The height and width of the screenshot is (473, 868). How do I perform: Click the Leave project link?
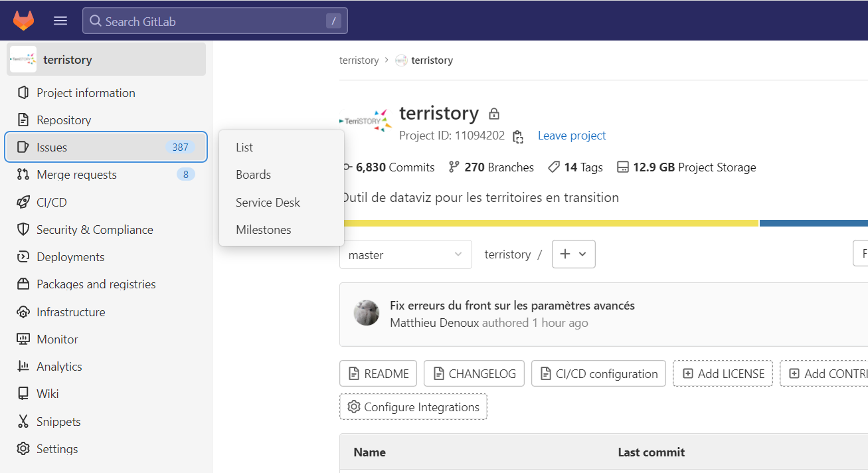tap(571, 136)
